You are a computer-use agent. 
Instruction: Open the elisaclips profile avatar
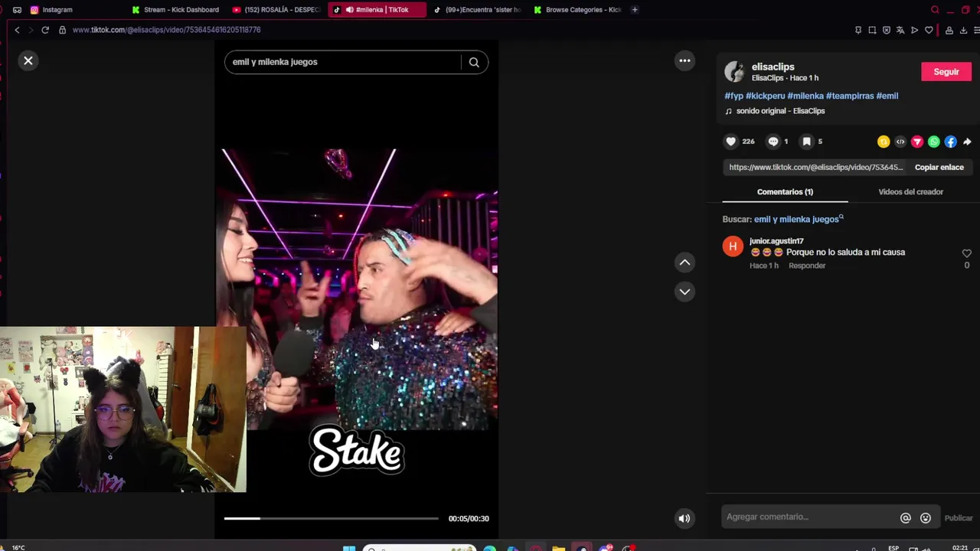(734, 72)
